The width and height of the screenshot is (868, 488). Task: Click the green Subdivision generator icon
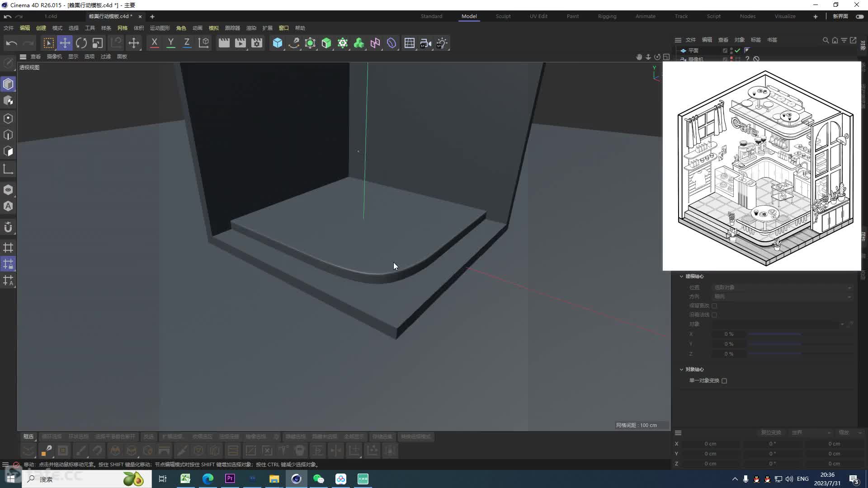click(x=326, y=43)
